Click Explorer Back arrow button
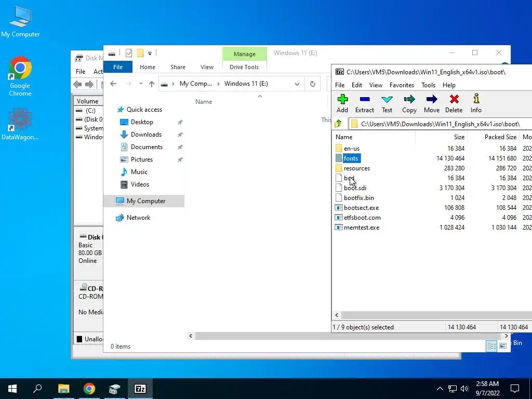Screen dimensions: 532x399 113,84
